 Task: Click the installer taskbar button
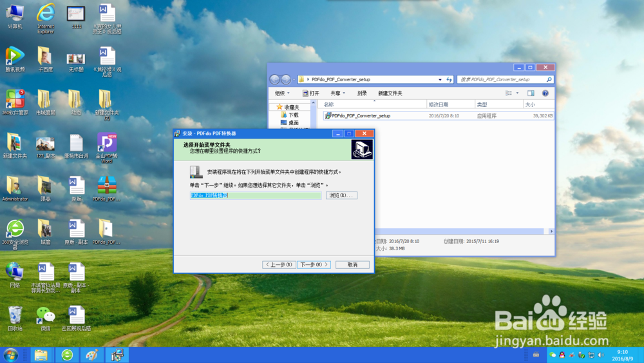click(x=117, y=355)
